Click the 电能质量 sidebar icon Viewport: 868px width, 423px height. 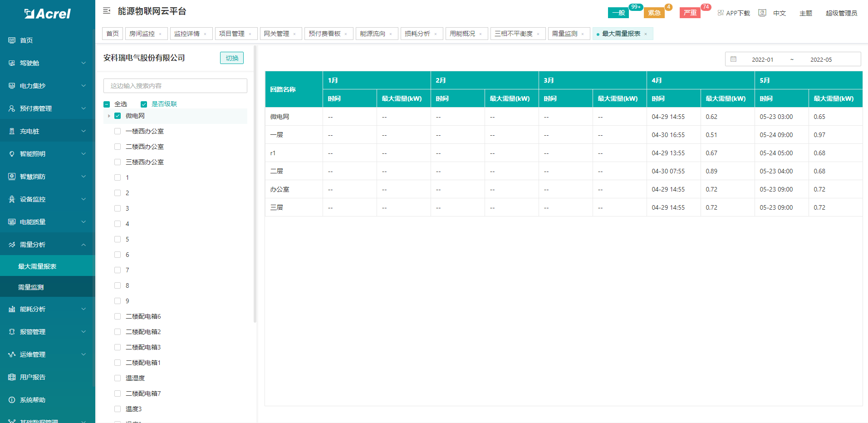(12, 222)
